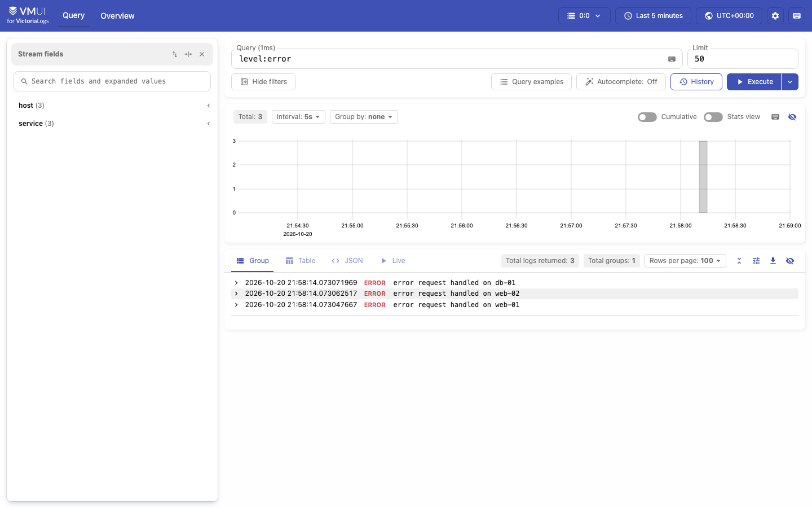Collapse all stream fields icon
Viewport: 812px width, 508px height.
188,54
